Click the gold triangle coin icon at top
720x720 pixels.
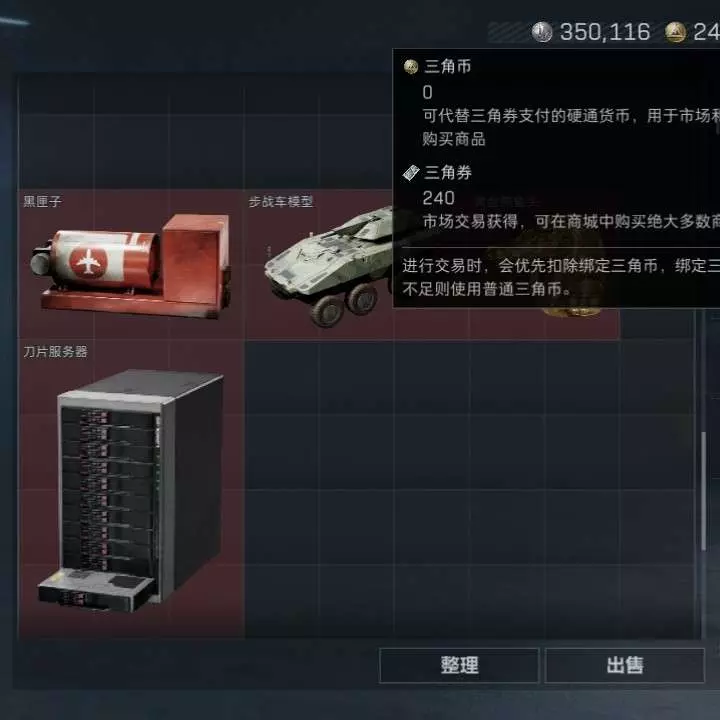pos(675,32)
